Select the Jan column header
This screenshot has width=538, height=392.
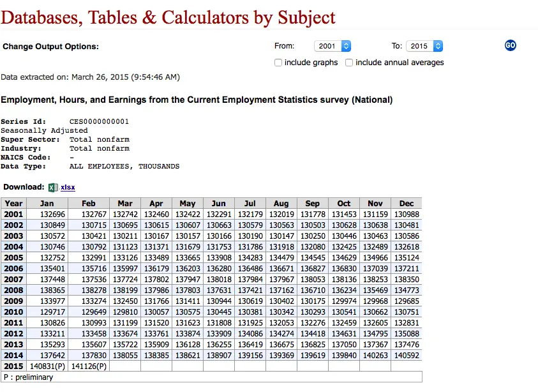[47, 203]
